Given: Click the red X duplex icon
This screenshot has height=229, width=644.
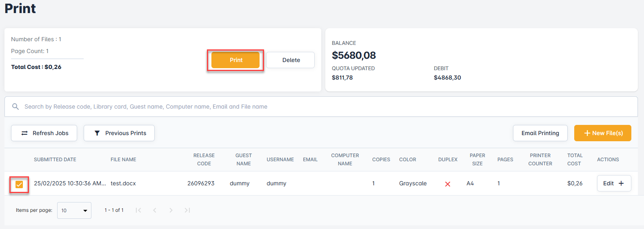Looking at the screenshot, I should pos(447,184).
